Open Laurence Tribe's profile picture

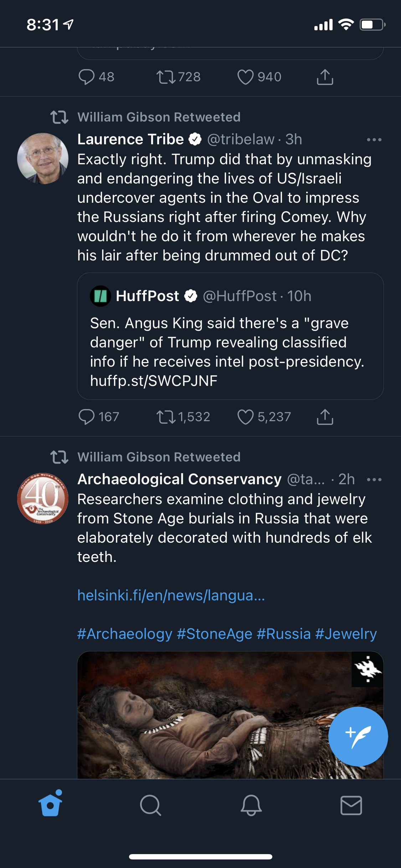(43, 159)
